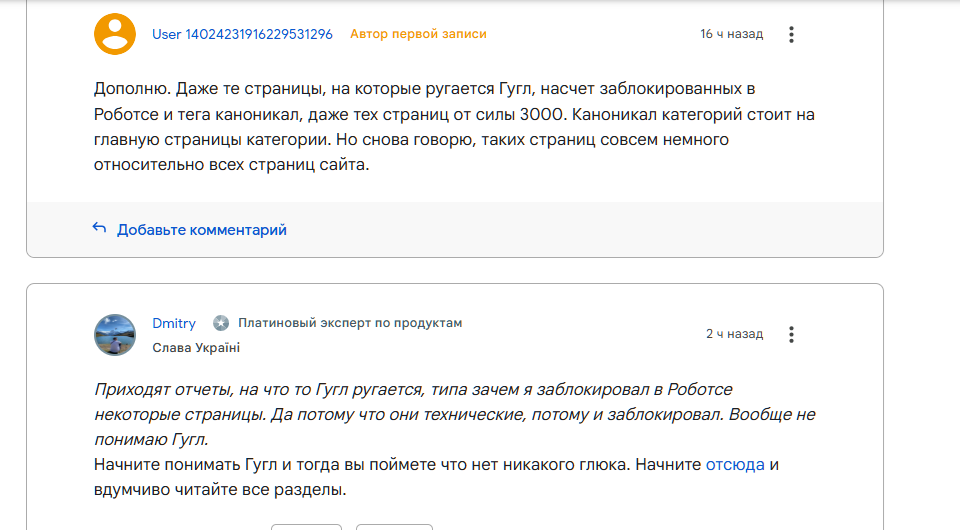Click the 'Слава Україні' subtitle
The width and height of the screenshot is (960, 530).
[196, 348]
